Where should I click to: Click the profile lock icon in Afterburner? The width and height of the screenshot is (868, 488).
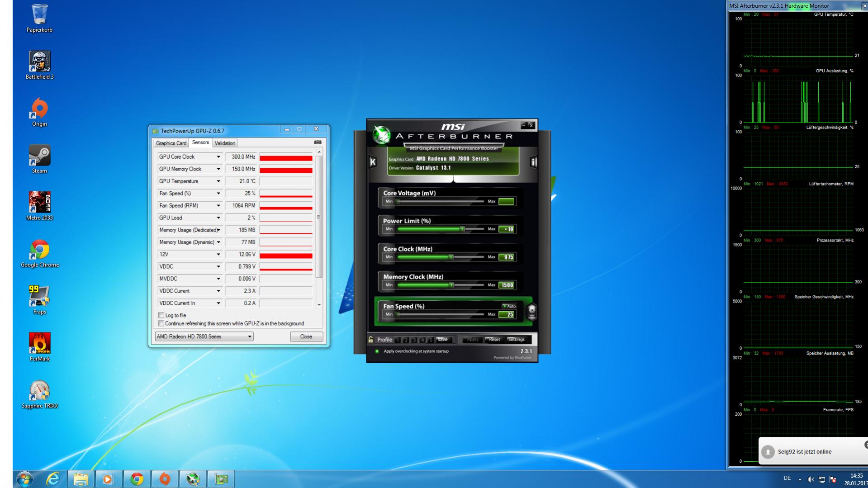point(371,340)
